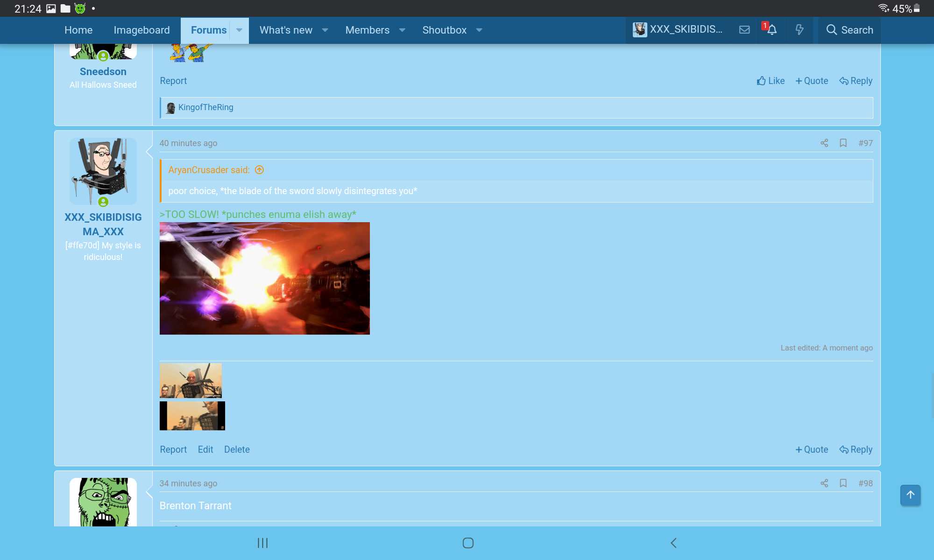
Task: Delete post #97
Action: pyautogui.click(x=237, y=449)
